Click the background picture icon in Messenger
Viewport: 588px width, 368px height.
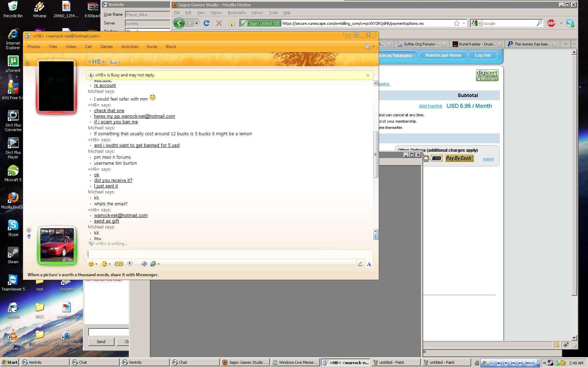click(153, 264)
